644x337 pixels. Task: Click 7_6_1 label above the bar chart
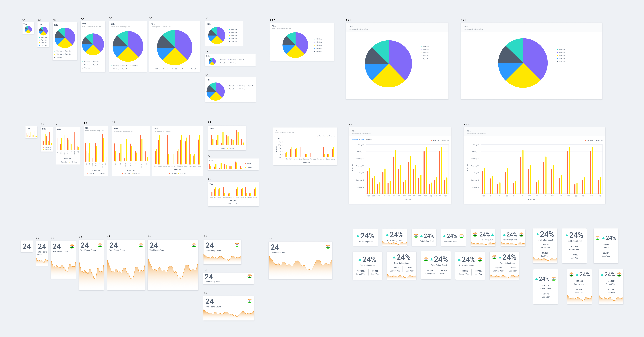tap(466, 124)
